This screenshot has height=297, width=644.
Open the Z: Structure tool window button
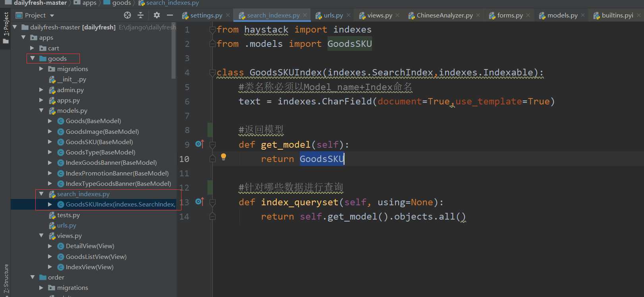[6, 279]
